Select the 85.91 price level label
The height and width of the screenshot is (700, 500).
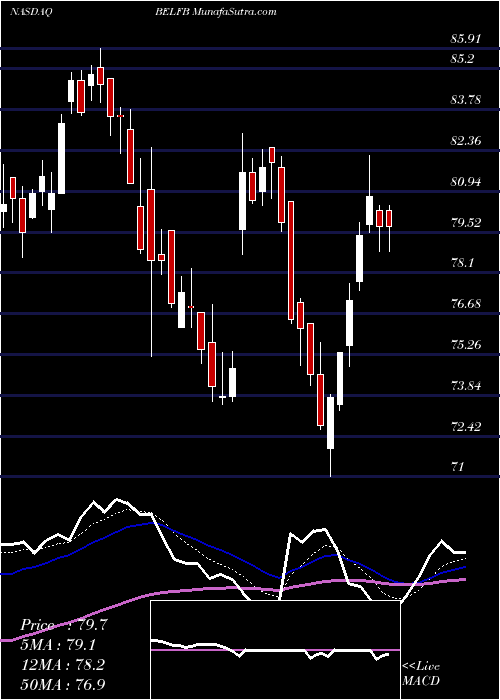[x=466, y=39]
